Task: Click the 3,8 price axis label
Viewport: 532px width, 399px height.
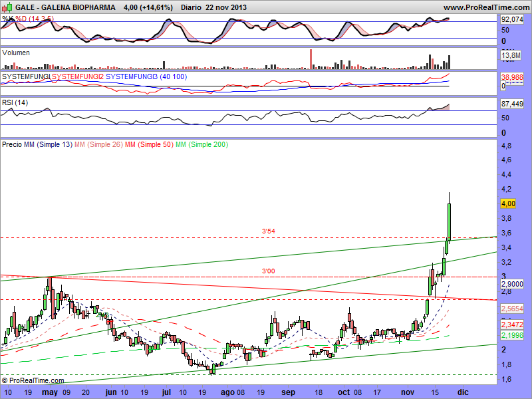Action: pos(506,218)
